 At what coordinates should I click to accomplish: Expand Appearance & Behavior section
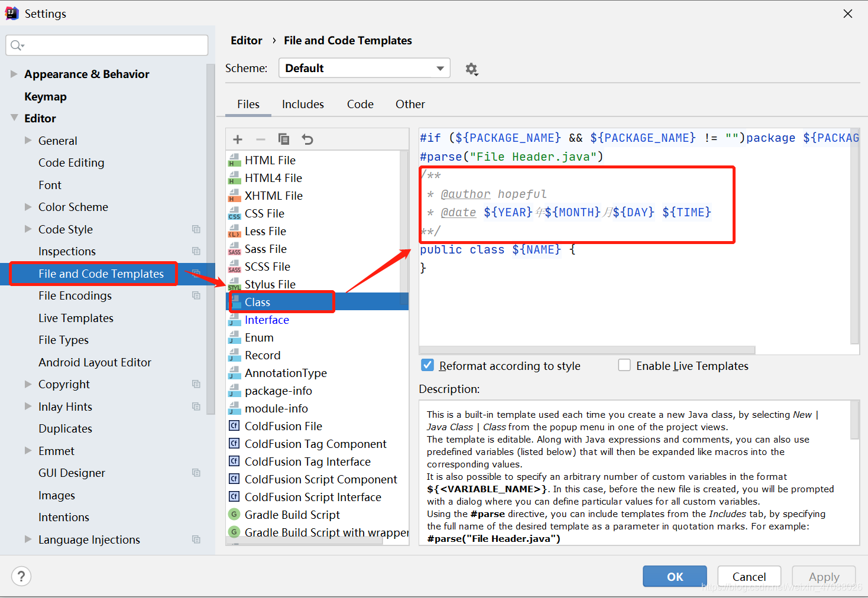pos(14,74)
